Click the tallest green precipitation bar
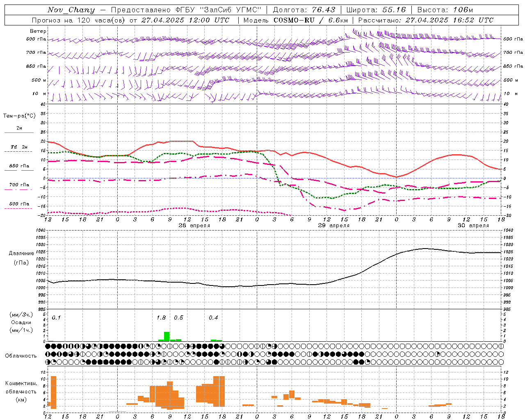This screenshot has width=525, height=420. click(x=167, y=336)
